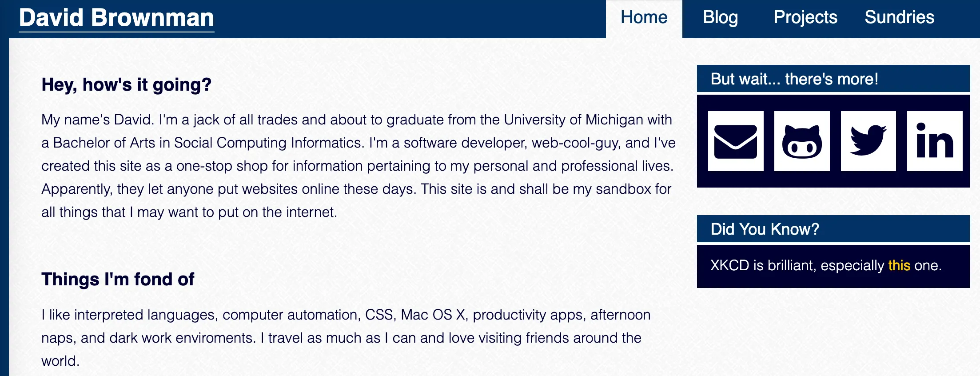Switch to the Home tab

click(x=644, y=18)
